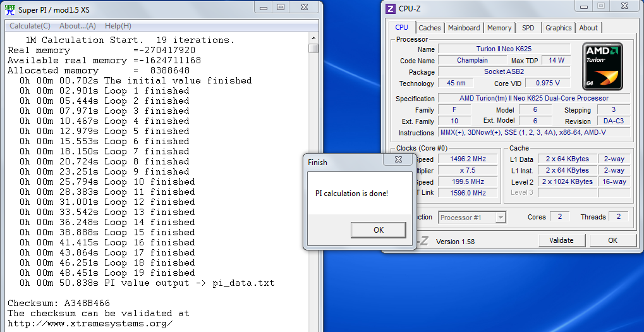Open the About...(A) menu in Super PI
Image resolution: width=644 pixels, height=332 pixels.
point(78,26)
